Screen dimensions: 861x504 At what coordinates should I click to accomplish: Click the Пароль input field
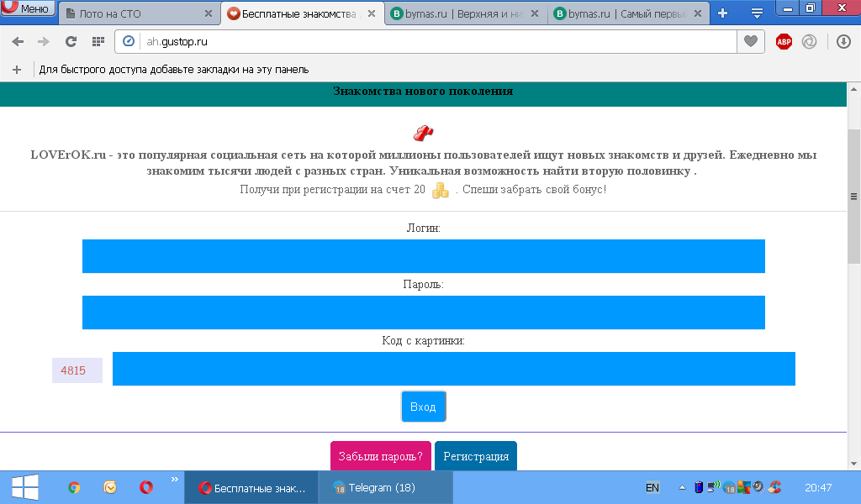(423, 312)
